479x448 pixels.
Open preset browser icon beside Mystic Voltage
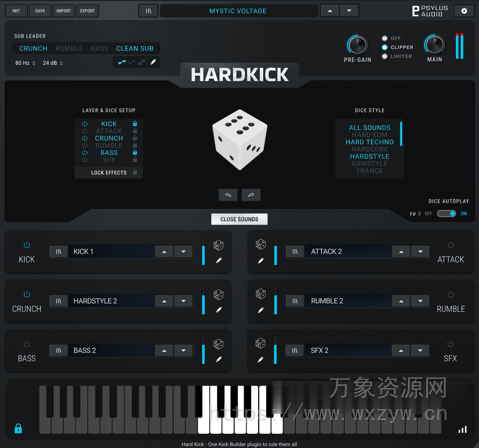click(x=148, y=11)
